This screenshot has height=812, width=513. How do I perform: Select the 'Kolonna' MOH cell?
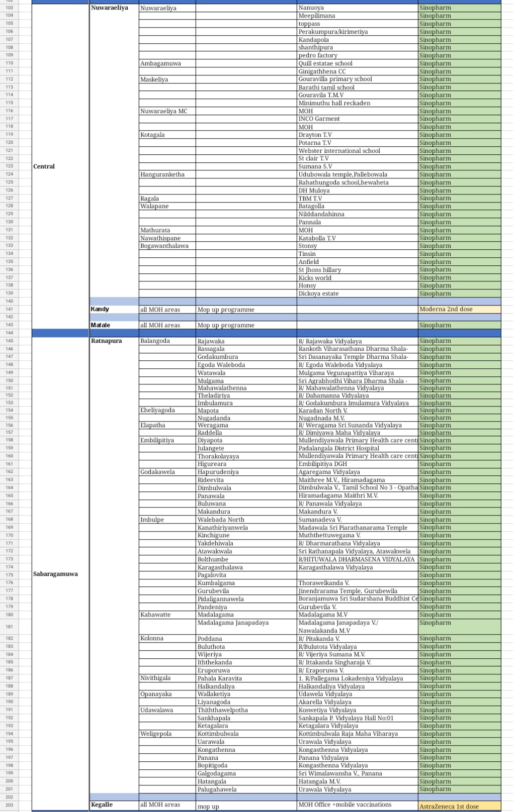(167, 639)
